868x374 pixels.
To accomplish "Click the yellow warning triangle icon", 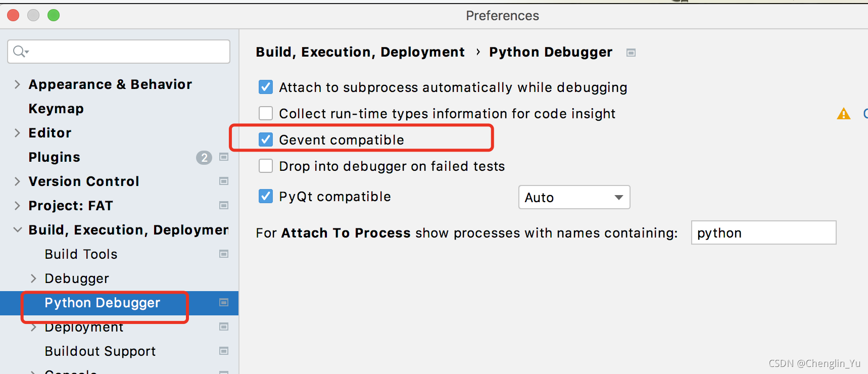I will 843,114.
